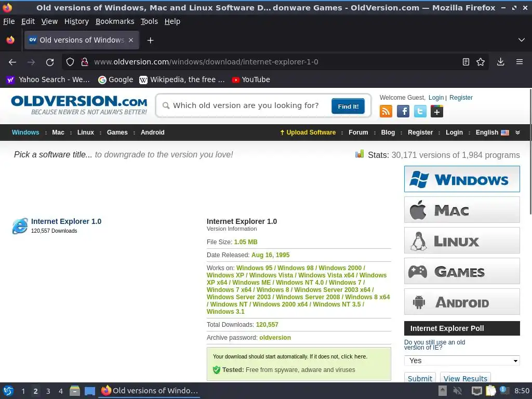Click the Upload Software link

(x=308, y=132)
